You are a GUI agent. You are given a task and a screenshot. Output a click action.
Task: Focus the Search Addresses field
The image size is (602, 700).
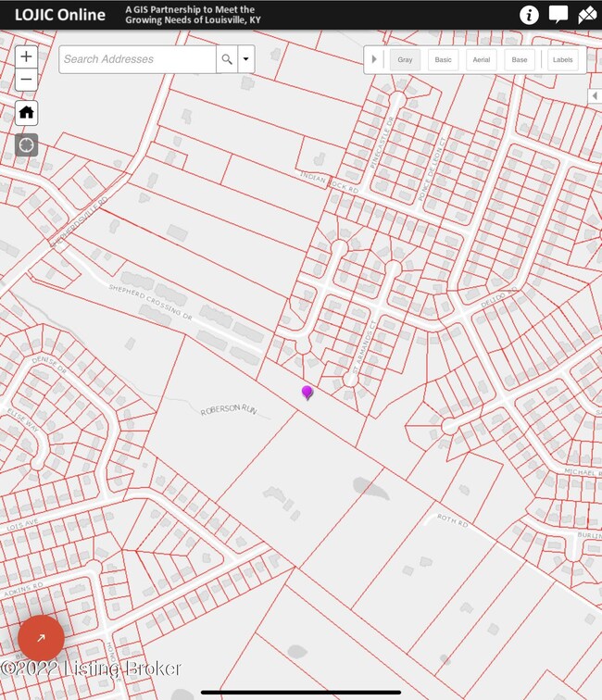click(x=138, y=59)
